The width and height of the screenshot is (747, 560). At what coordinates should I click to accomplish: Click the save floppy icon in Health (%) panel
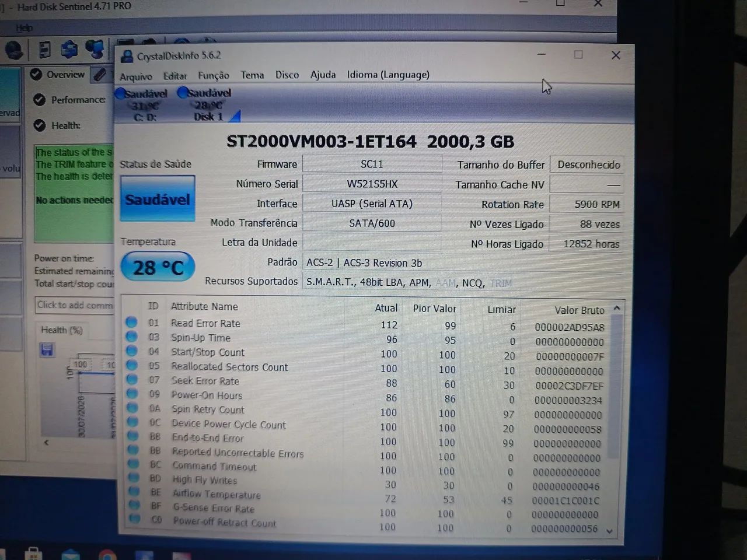tap(47, 349)
